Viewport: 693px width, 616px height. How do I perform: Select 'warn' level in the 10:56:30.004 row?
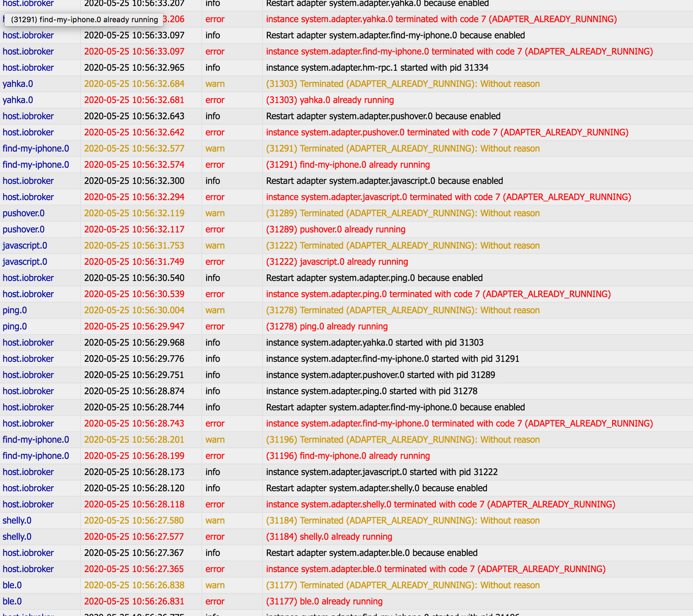coord(215,310)
